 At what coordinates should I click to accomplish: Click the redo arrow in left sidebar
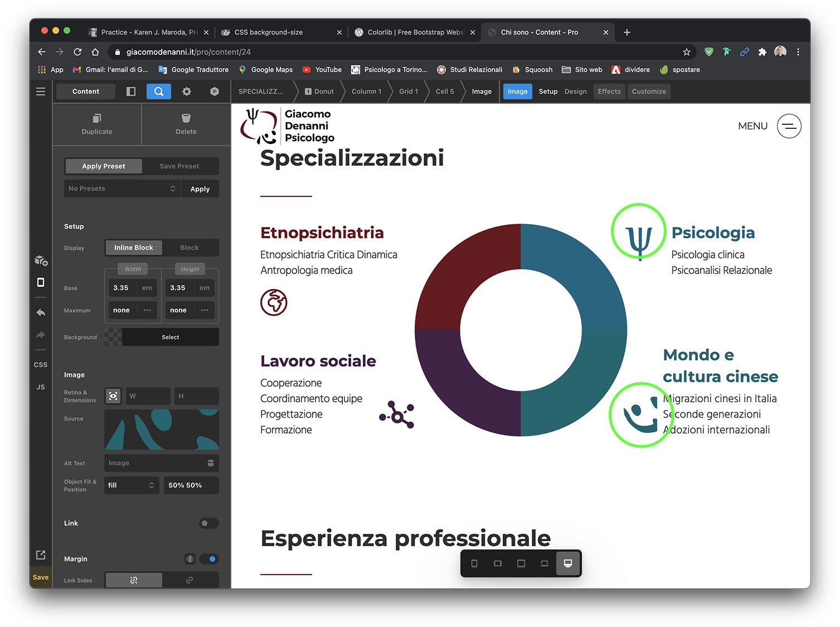[x=41, y=335]
